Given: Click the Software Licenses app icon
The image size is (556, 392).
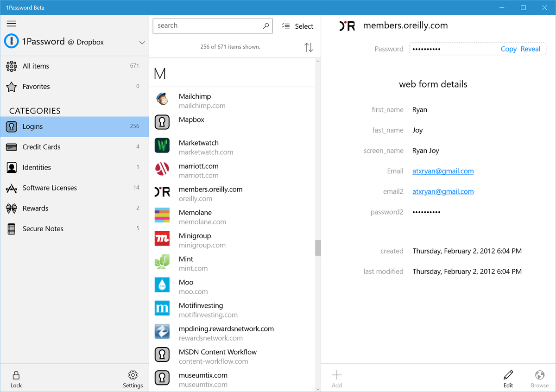Looking at the screenshot, I should (12, 188).
